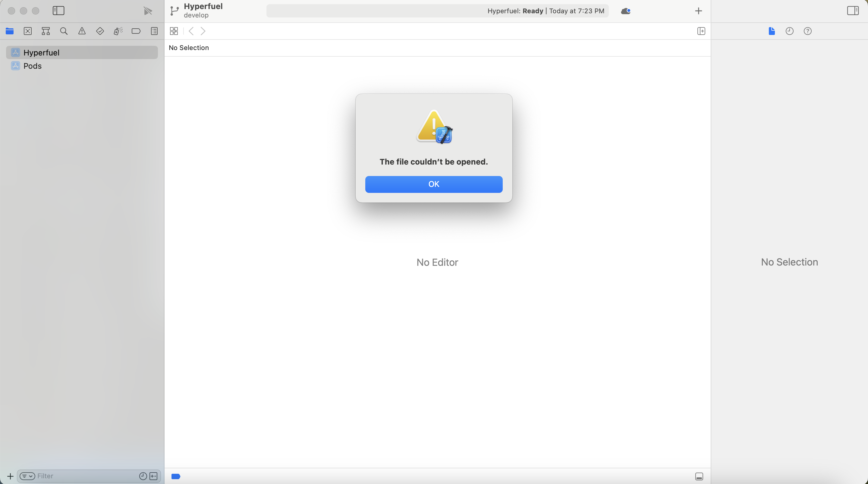Open the Breakpoint navigator tab
868x484 pixels.
(136, 31)
